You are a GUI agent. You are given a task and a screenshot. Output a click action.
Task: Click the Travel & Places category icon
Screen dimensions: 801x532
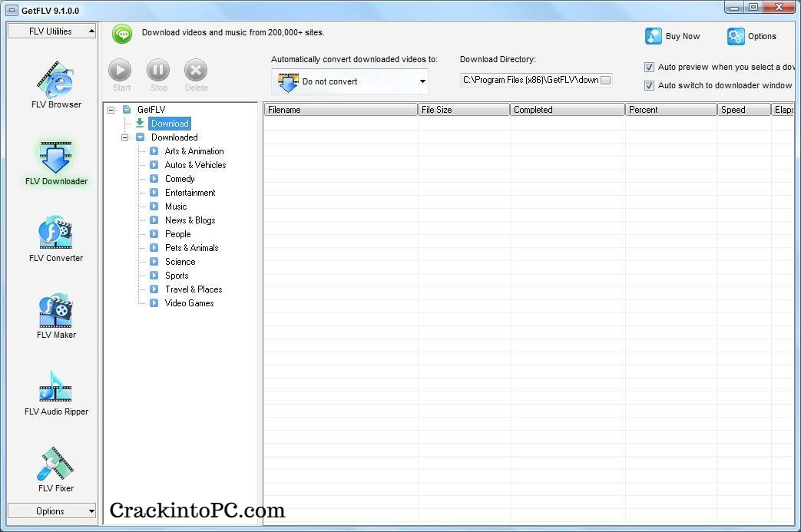[x=154, y=289]
